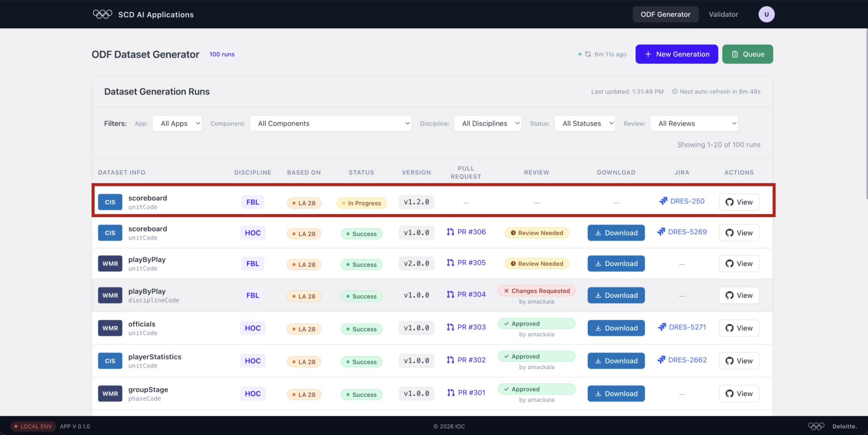Click the clock icon next to auto-refresh timer

click(x=675, y=92)
